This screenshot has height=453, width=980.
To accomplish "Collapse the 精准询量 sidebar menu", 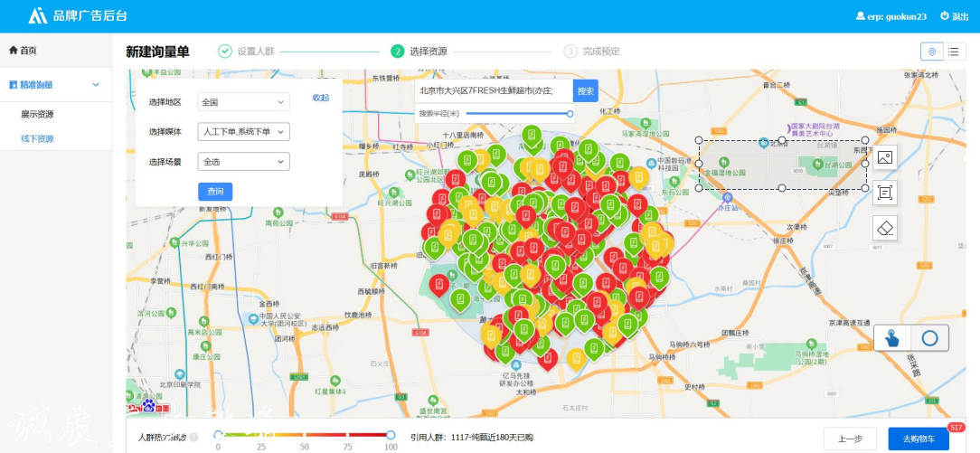I will [96, 85].
